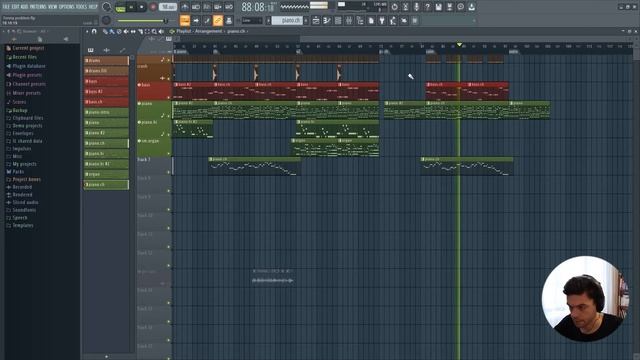Open the Mixer view from toolbar
640x360 pixels.
pyautogui.click(x=349, y=20)
